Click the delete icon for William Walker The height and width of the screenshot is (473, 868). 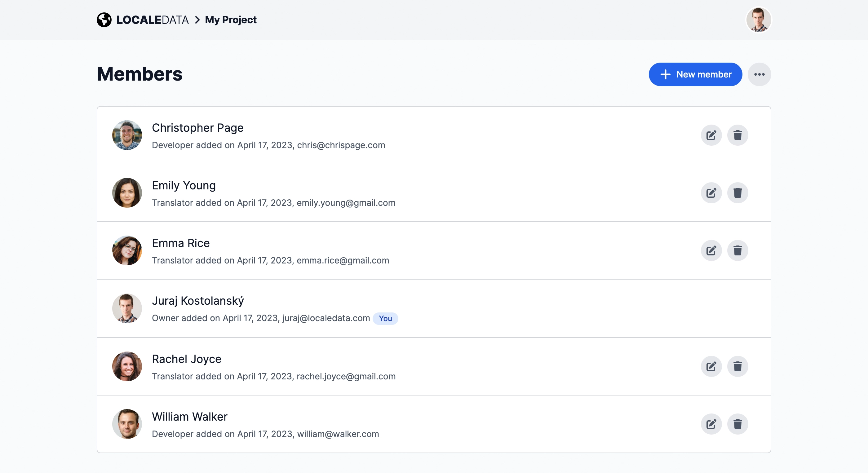tap(737, 424)
